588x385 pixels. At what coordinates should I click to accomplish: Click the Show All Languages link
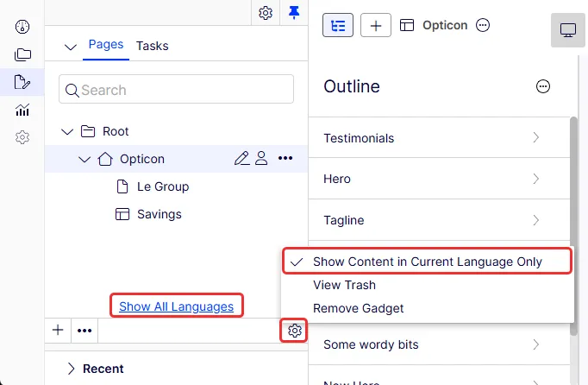[x=176, y=306]
